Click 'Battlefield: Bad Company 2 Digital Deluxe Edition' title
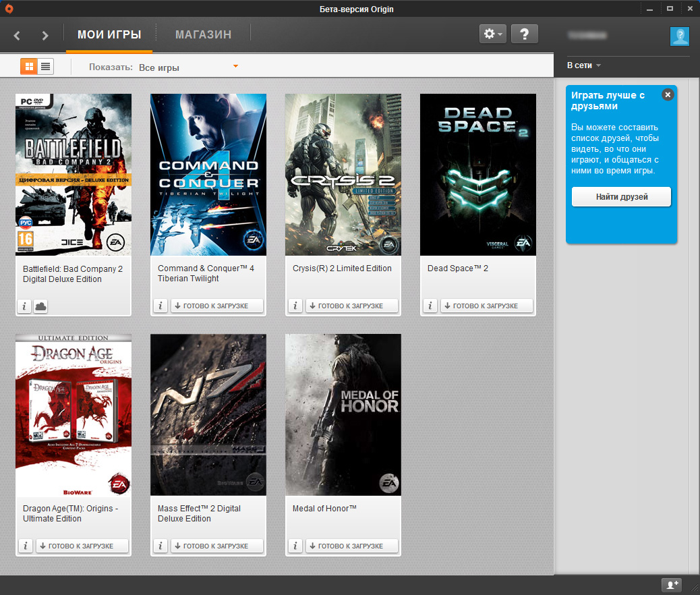700x595 pixels. [x=73, y=274]
